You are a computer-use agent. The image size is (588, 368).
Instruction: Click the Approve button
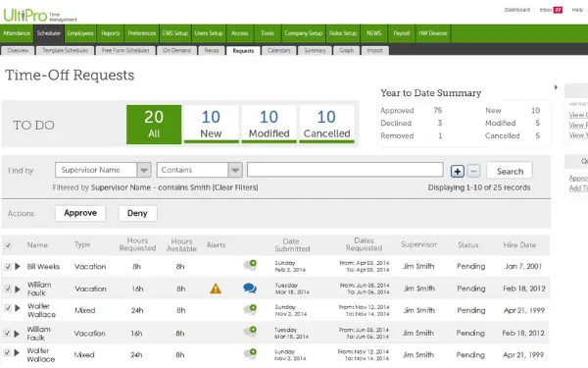tap(80, 213)
